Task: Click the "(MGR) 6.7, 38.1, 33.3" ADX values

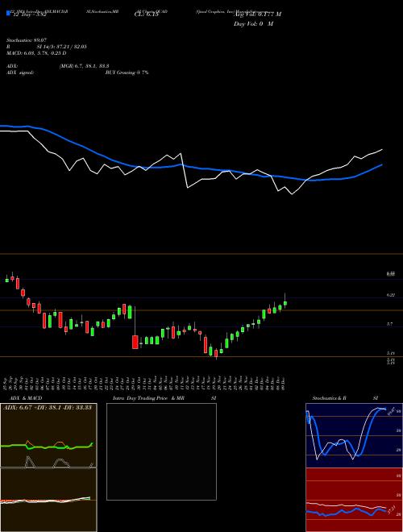Action: click(84, 66)
